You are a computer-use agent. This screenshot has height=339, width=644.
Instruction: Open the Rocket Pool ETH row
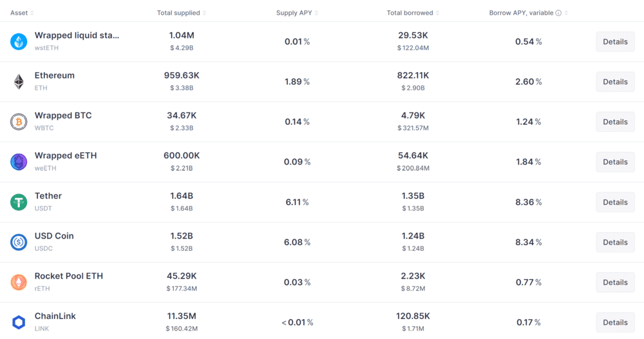pos(69,276)
